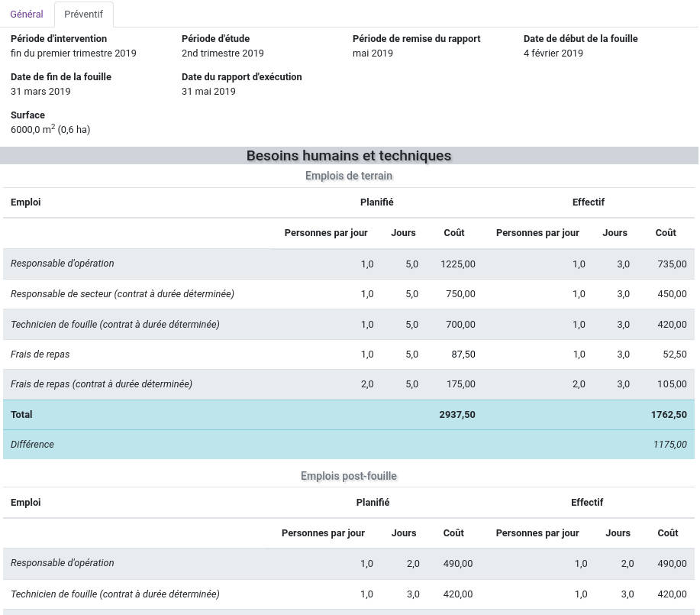Click planned cost 490,00 in post-fouille table
700x615 pixels.
click(x=458, y=564)
